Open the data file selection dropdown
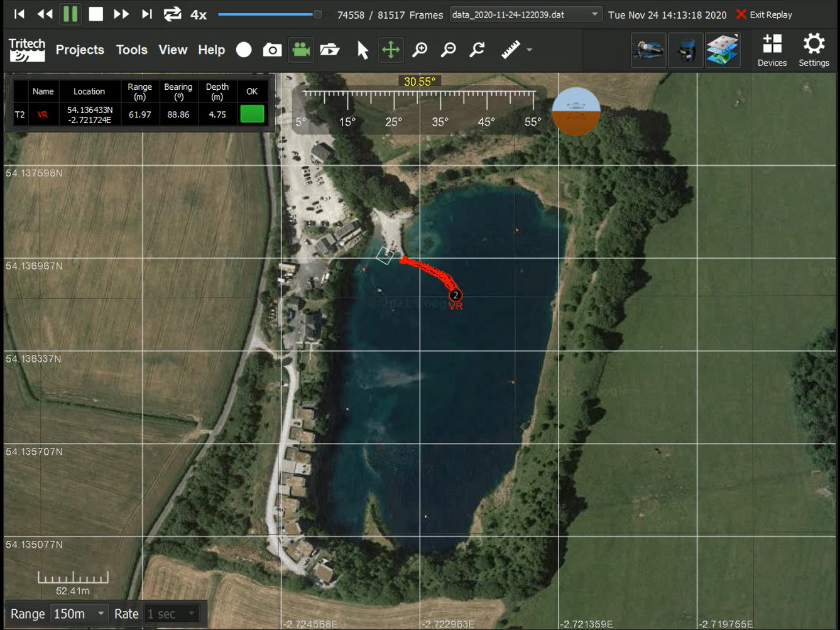840x630 pixels. (525, 14)
